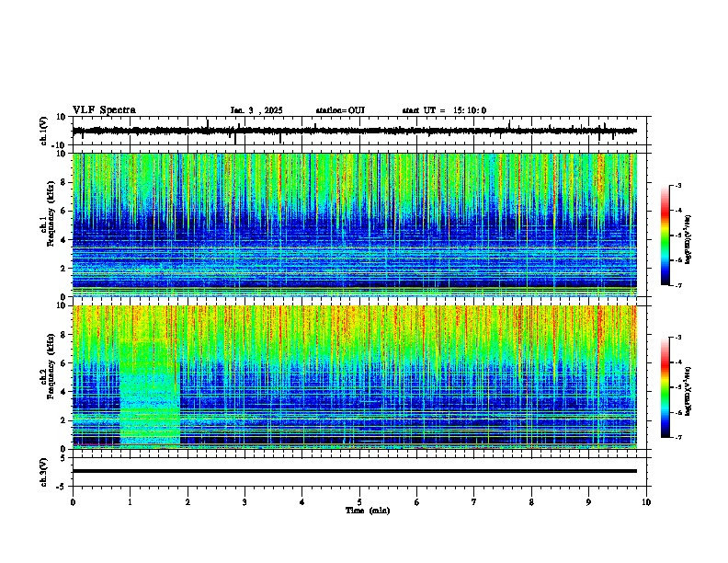Click inside the ch.1 spectrogram panel
The image size is (728, 563).
click(x=355, y=224)
